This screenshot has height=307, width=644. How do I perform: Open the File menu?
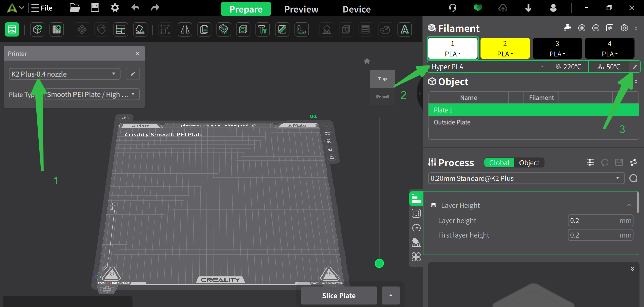[x=42, y=8]
